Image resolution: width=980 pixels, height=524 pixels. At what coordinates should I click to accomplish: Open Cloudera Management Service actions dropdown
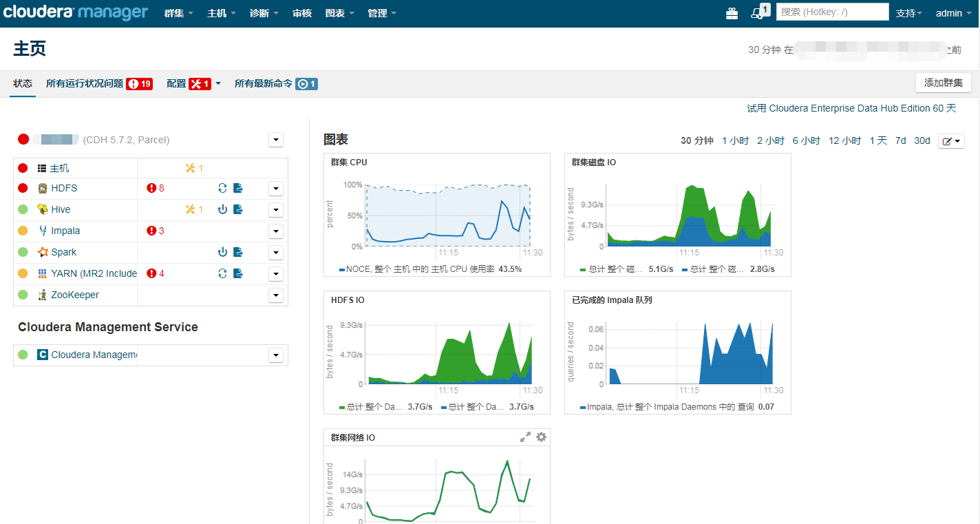pos(275,355)
